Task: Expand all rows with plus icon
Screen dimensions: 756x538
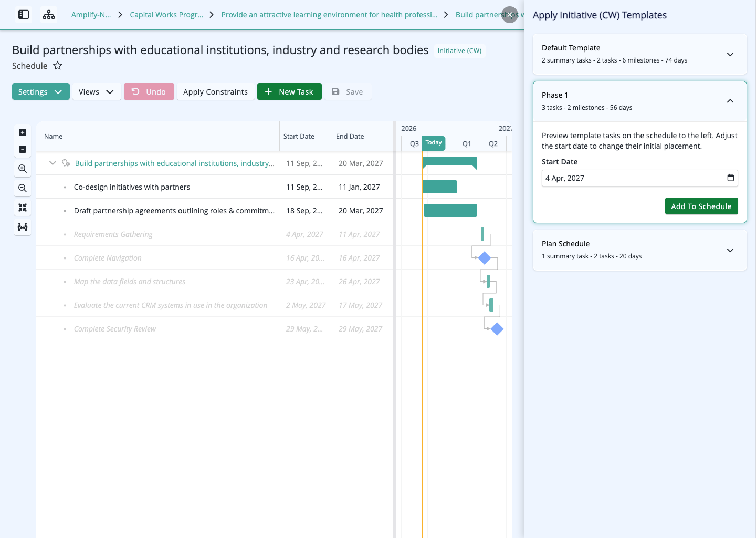Action: [23, 132]
